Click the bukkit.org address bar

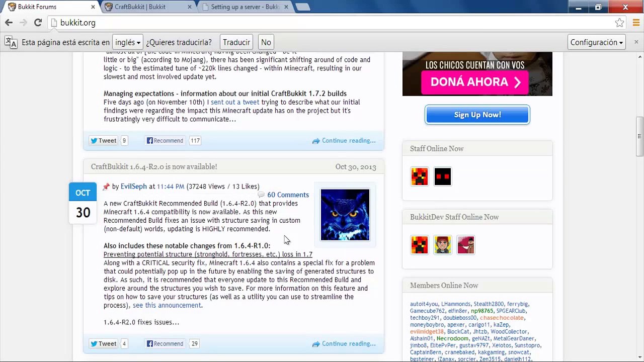332,23
